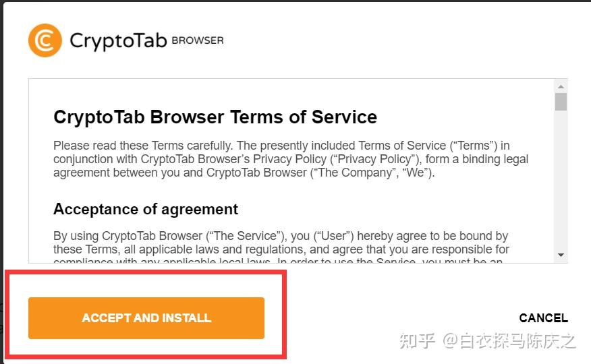Image resolution: width=591 pixels, height=364 pixels.
Task: Cancel the installation
Action: [544, 318]
